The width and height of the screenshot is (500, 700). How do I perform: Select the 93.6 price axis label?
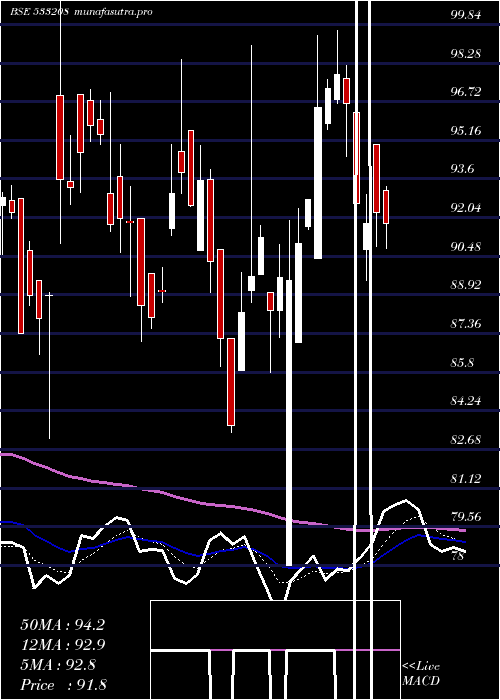pos(463,169)
